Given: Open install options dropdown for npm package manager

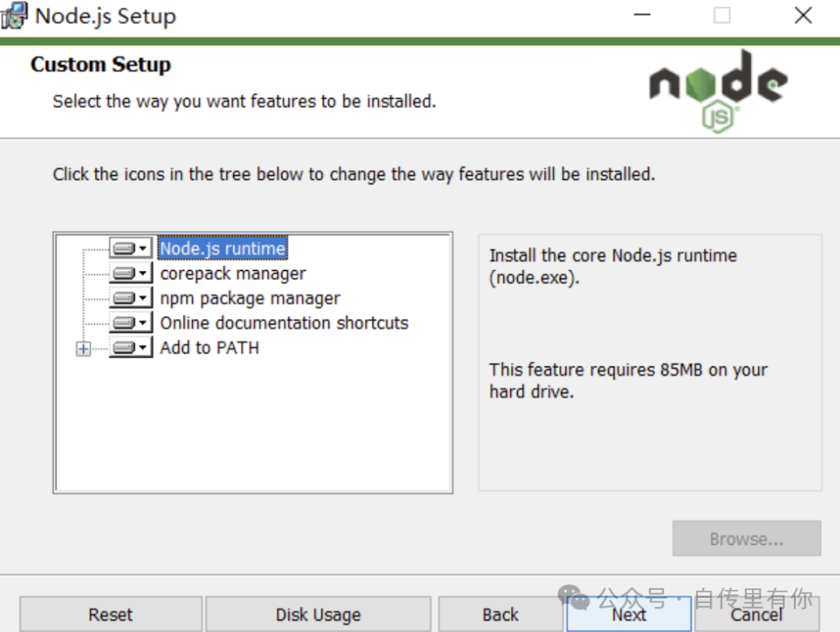Looking at the screenshot, I should click(x=131, y=298).
